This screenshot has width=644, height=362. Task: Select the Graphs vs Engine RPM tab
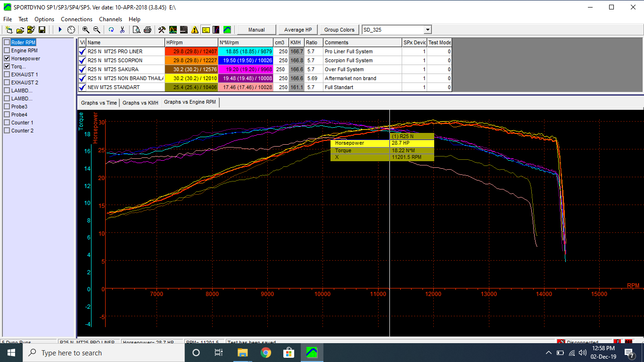pyautogui.click(x=190, y=102)
